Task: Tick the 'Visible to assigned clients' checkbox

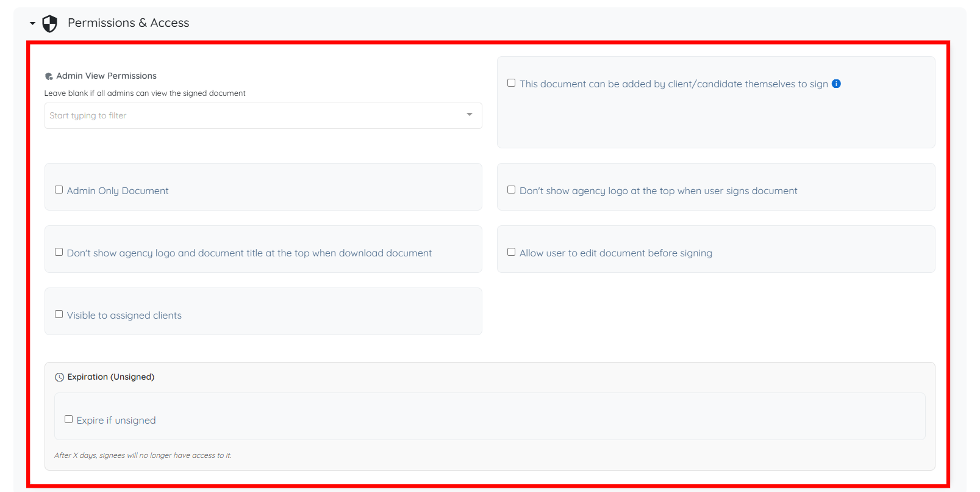Action: click(59, 314)
